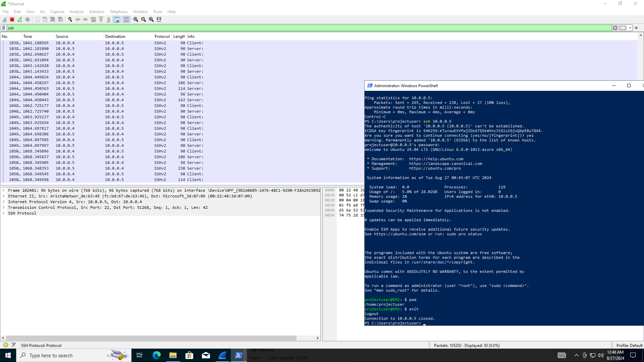644x362 pixels.
Task: Expand the SSH Protocol details
Action: [x=3, y=213]
